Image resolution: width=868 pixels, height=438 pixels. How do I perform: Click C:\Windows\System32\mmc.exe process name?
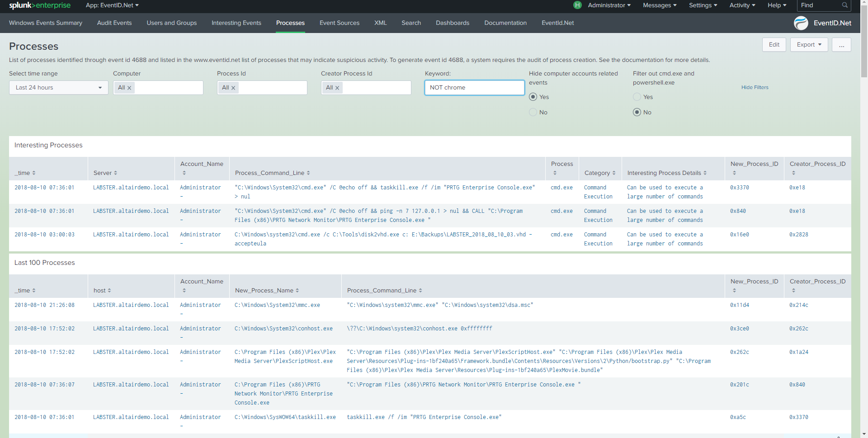277,305
